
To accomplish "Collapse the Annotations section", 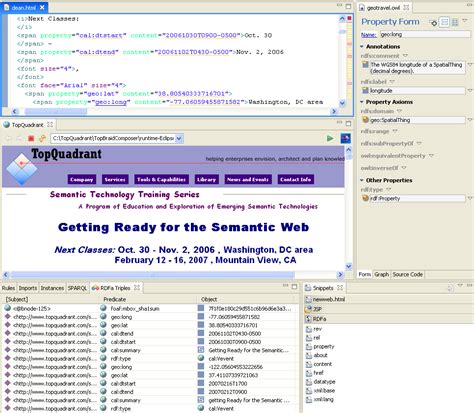I will click(x=362, y=47).
